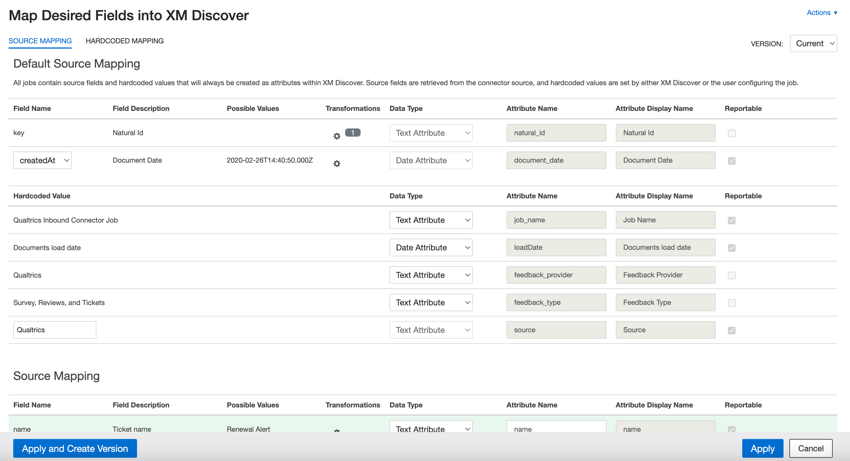Viewport: 850px width, 461px height.
Task: Open the Actions menu
Action: pyautogui.click(x=821, y=13)
